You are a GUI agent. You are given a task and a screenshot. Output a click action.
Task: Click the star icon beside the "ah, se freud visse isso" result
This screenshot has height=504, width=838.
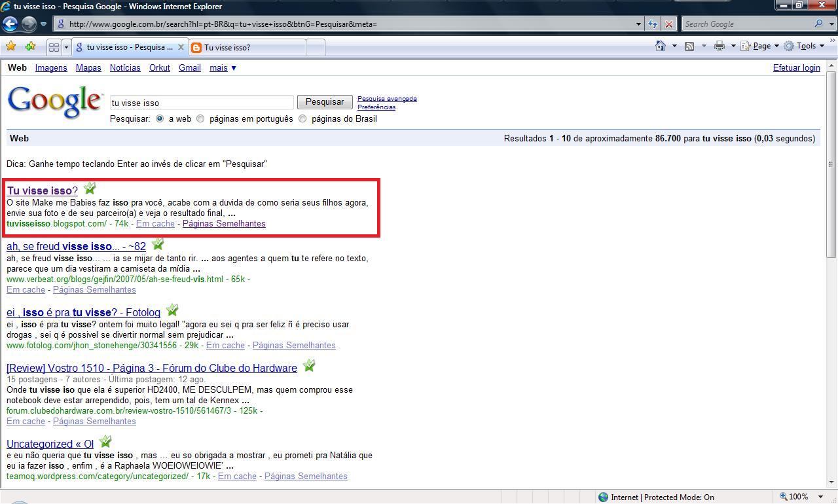pos(158,244)
